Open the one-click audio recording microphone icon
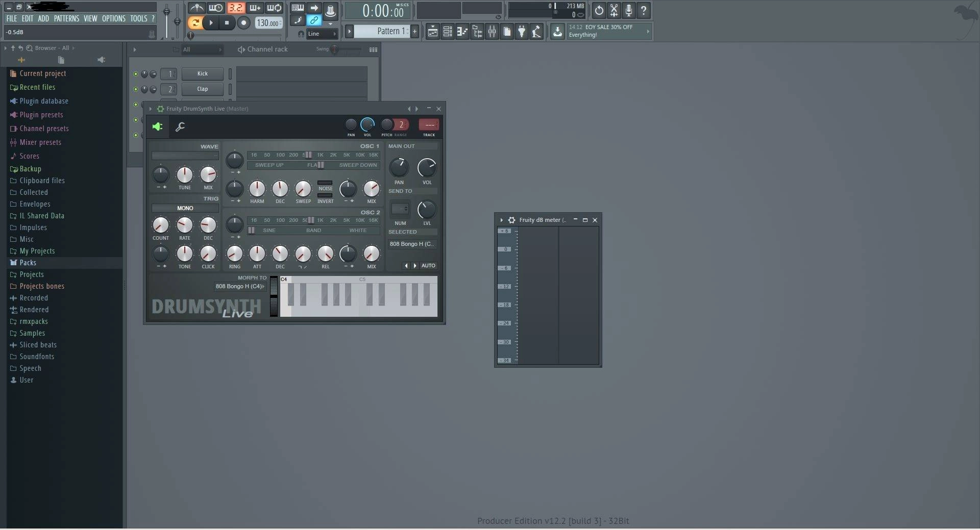The height and width of the screenshot is (530, 980). pos(629,10)
